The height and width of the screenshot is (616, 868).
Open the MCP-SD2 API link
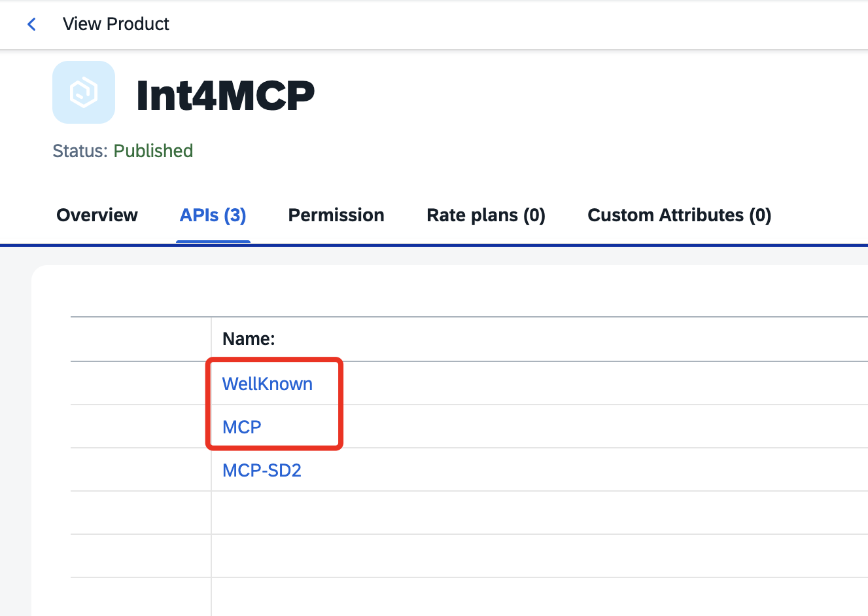pos(262,470)
